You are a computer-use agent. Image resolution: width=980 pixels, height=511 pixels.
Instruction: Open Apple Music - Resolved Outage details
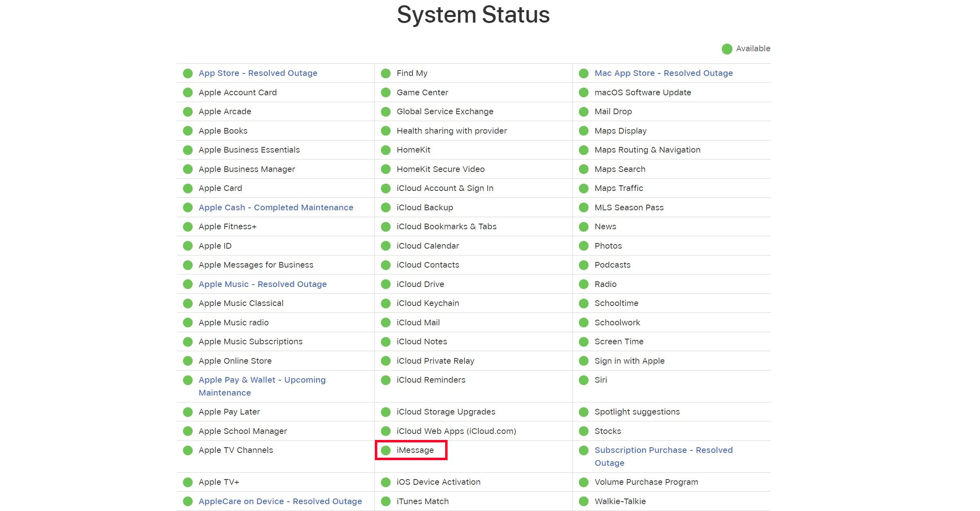coord(263,284)
